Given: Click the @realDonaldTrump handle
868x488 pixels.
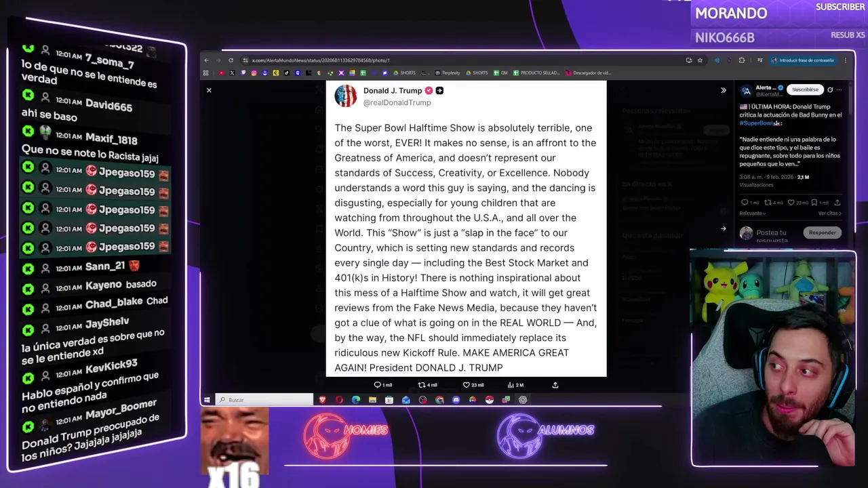Looking at the screenshot, I should (397, 102).
